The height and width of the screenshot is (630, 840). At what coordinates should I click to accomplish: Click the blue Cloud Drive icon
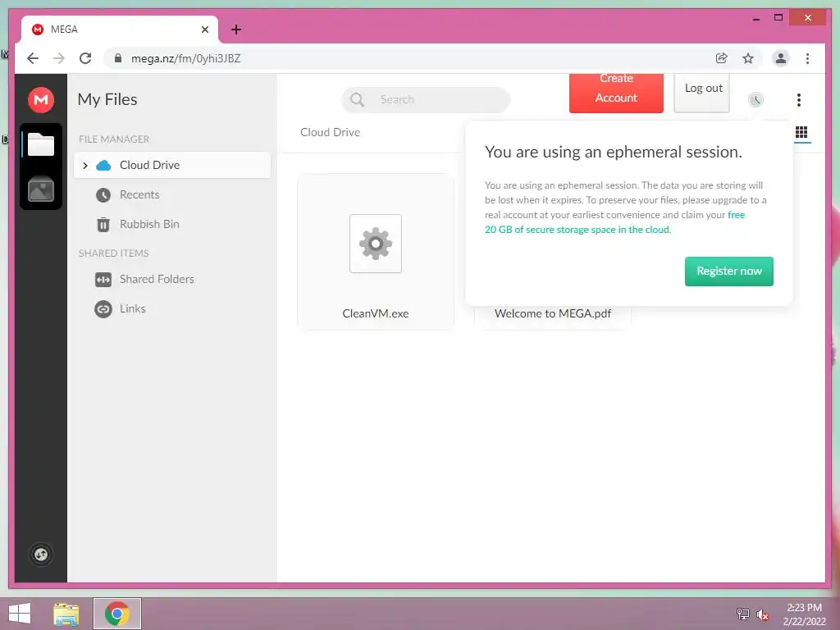(103, 165)
